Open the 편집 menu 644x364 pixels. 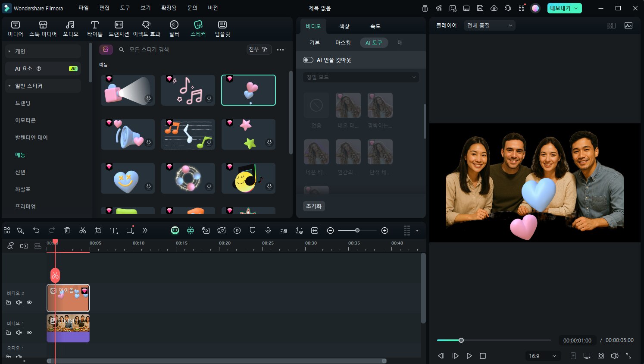point(104,8)
